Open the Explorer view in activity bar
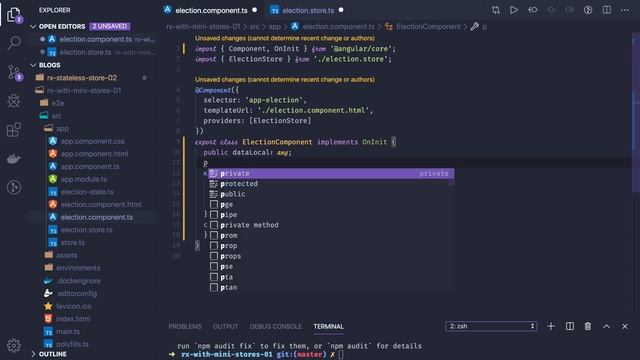 [13, 15]
